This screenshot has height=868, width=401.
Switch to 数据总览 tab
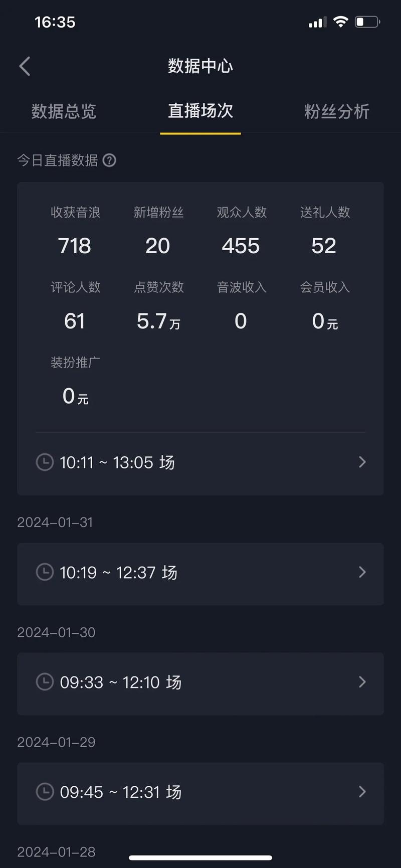(64, 111)
